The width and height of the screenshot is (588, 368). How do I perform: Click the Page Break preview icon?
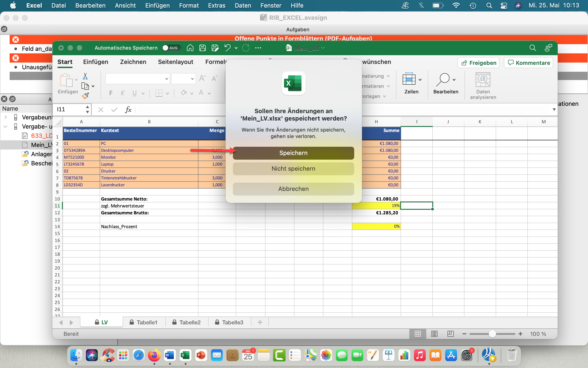tap(450, 334)
